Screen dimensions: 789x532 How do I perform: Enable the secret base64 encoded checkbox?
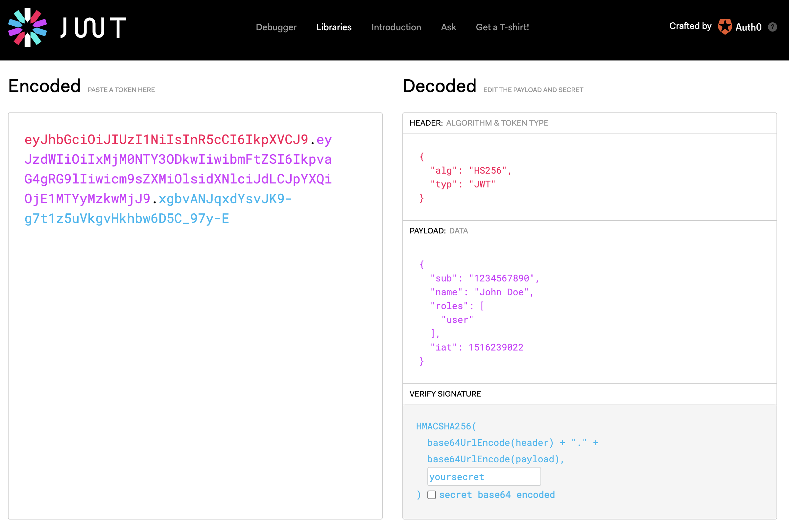coord(431,495)
